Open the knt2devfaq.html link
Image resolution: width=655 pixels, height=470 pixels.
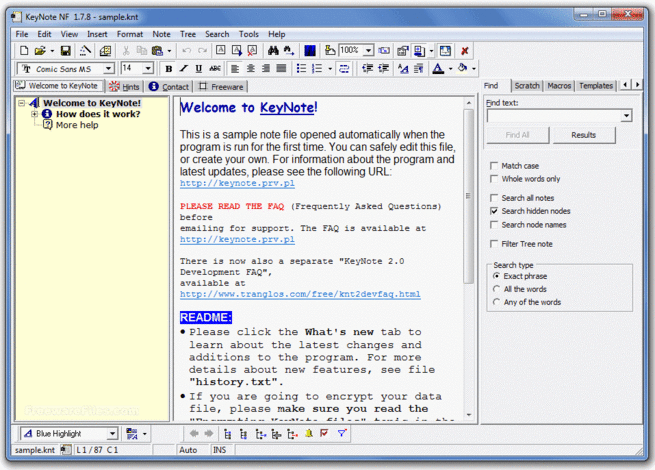click(x=300, y=294)
